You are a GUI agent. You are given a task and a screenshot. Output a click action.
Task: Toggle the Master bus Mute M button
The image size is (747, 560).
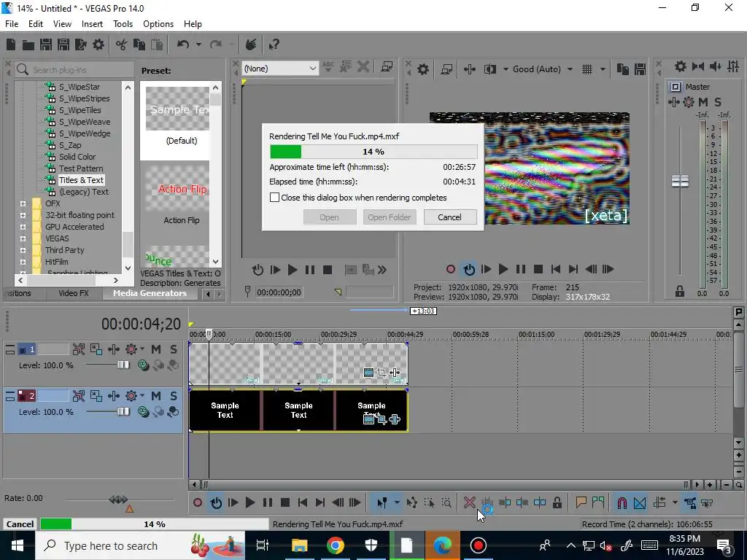pyautogui.click(x=703, y=102)
